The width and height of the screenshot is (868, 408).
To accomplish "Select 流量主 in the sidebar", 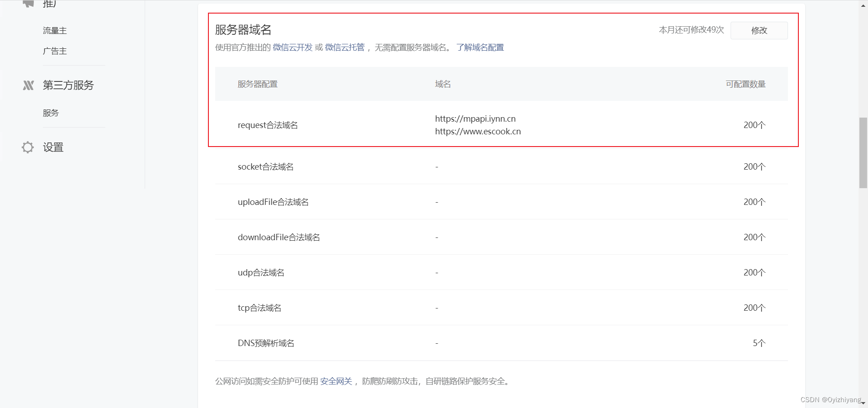I will point(55,30).
